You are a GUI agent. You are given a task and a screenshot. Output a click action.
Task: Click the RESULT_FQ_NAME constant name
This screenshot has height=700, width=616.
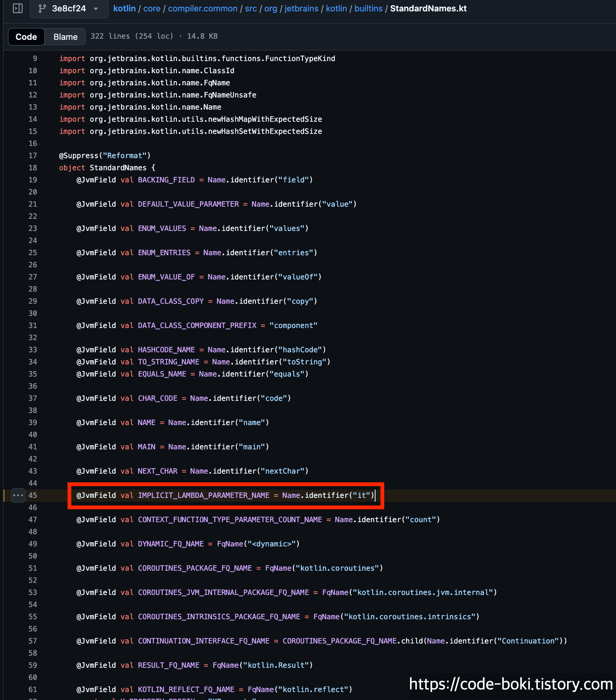168,665
